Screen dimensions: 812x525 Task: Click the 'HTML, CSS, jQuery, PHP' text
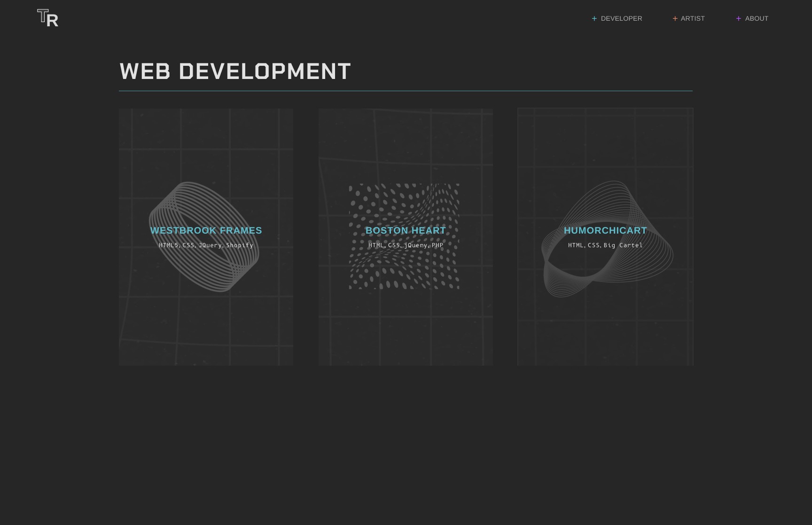click(x=406, y=245)
